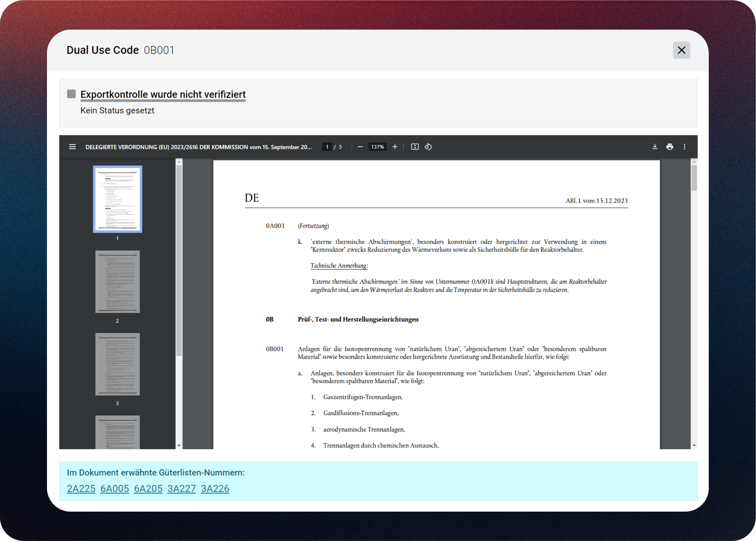The image size is (756, 541).
Task: Rotate the document counterclockwise
Action: click(x=428, y=147)
